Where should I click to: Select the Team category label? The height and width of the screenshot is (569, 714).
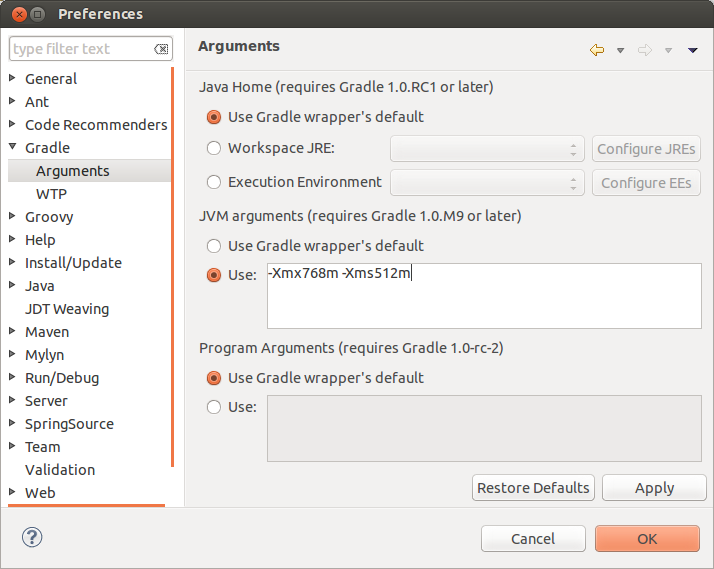[x=42, y=447]
